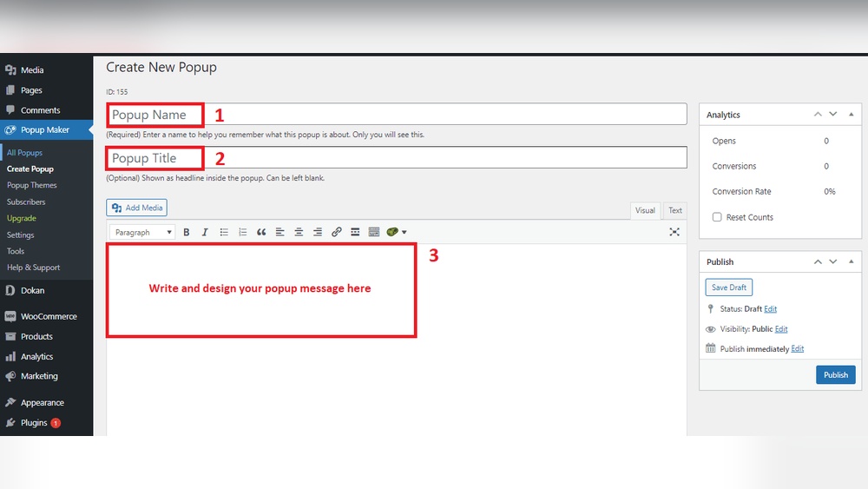The height and width of the screenshot is (489, 868).
Task: Insert a numbered list
Action: pos(242,232)
